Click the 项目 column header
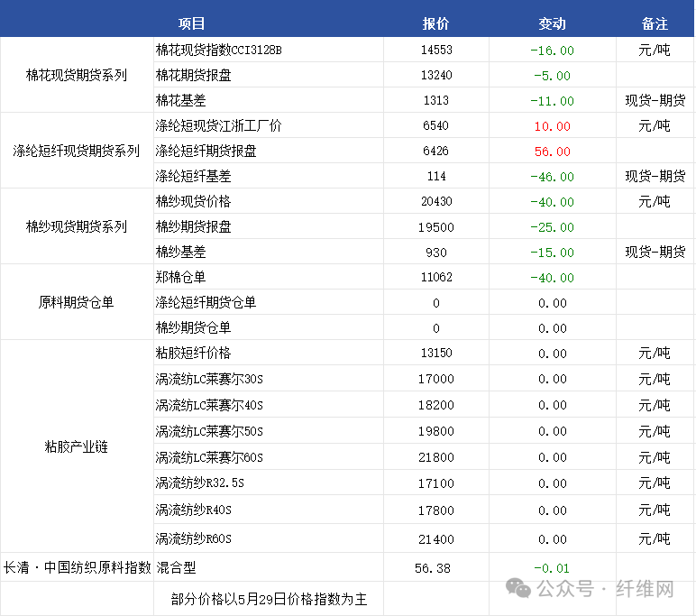 pos(191,23)
